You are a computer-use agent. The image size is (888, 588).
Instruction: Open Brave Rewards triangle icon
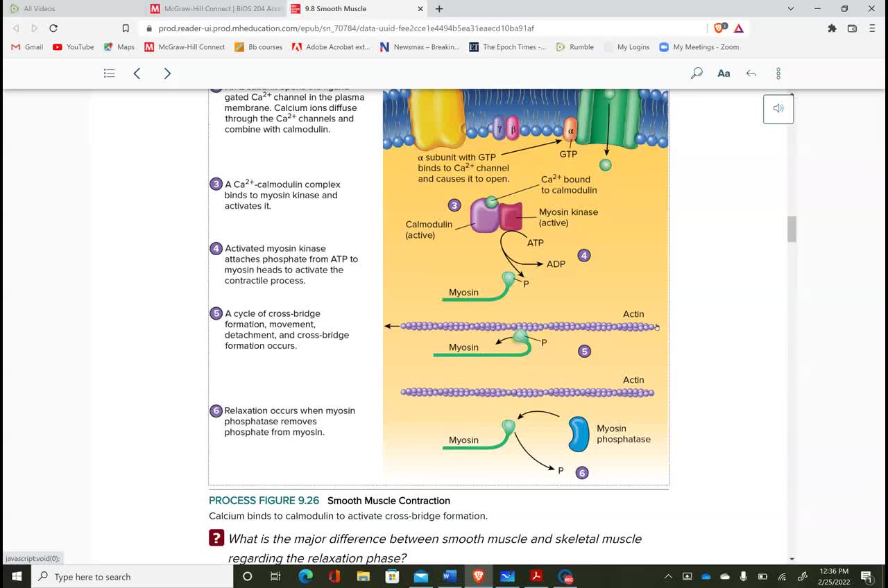(738, 28)
